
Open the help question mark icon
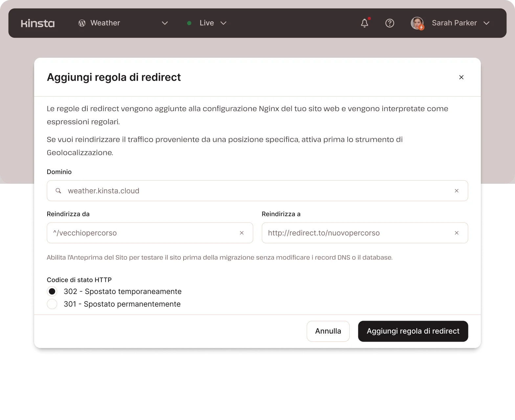click(390, 23)
